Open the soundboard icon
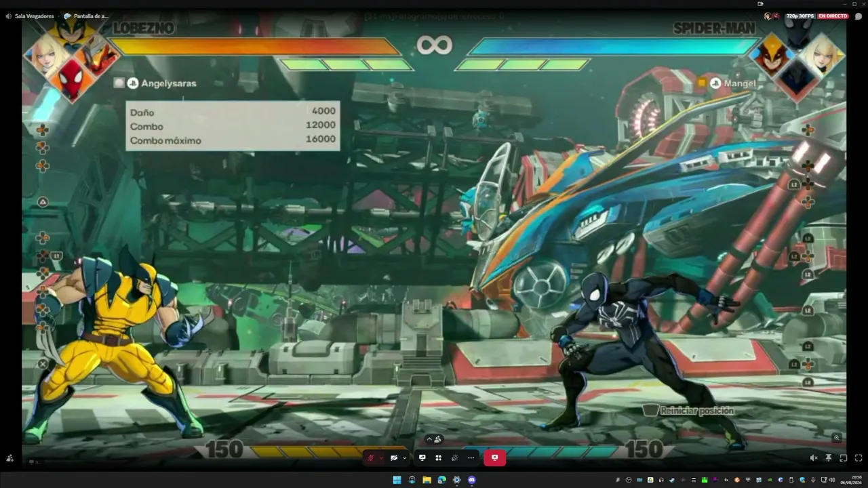The image size is (868, 488). click(454, 458)
